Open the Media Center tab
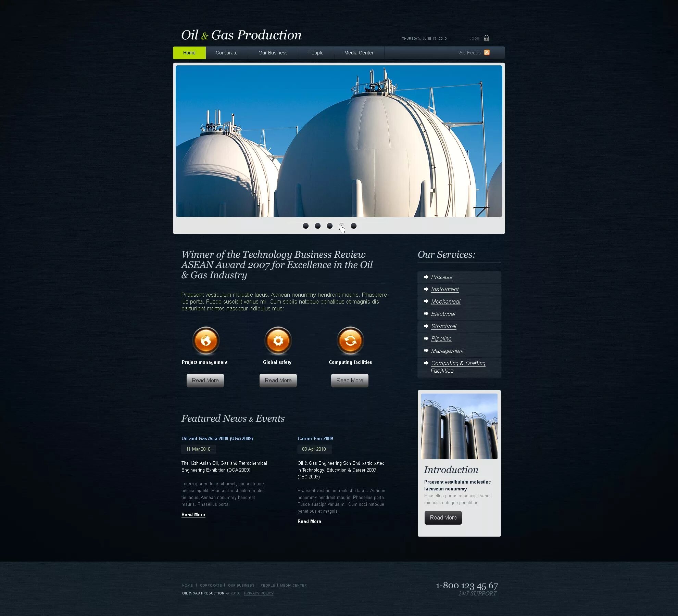Viewport: 678px width, 616px height. [359, 53]
